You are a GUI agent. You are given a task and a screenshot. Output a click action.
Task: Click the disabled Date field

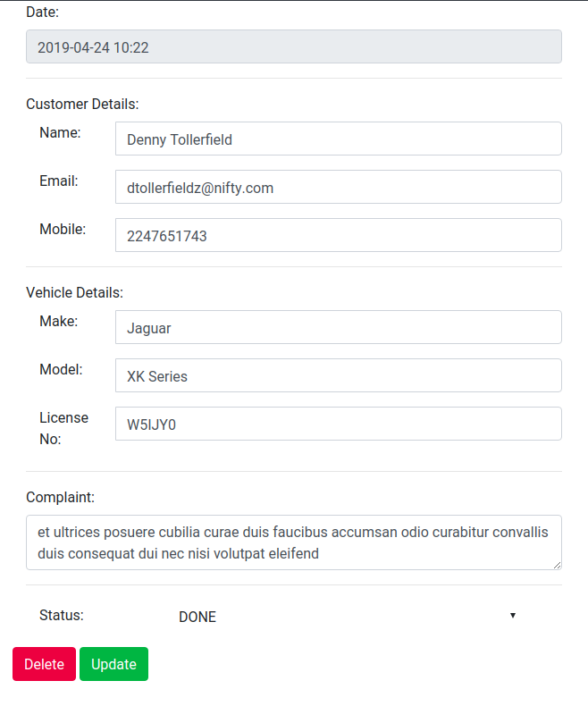[293, 46]
